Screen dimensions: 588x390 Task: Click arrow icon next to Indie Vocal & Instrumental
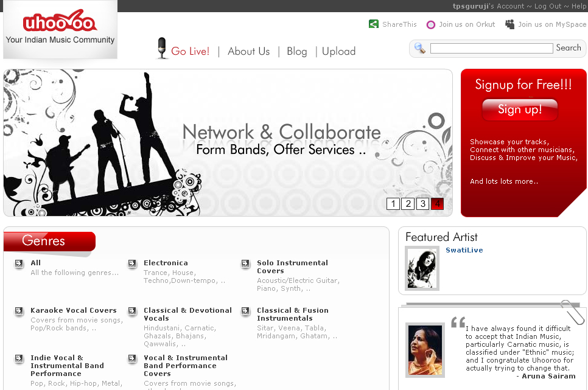19,358
